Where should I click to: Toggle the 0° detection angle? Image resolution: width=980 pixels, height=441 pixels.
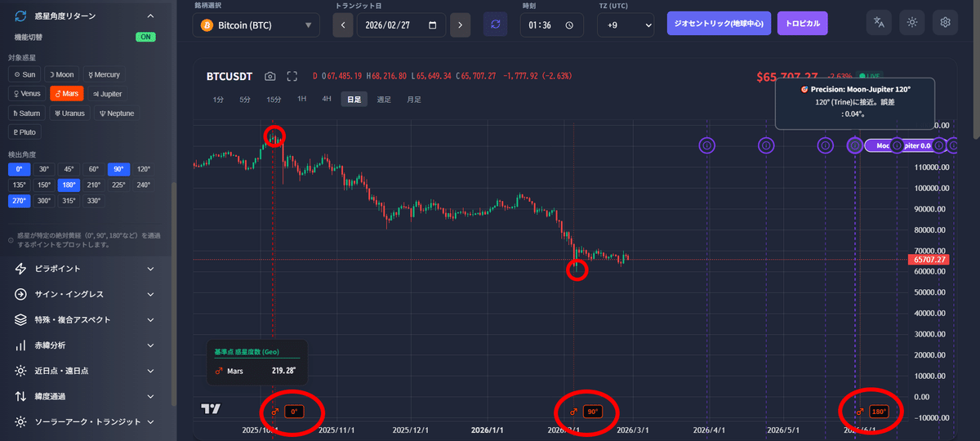coord(19,169)
